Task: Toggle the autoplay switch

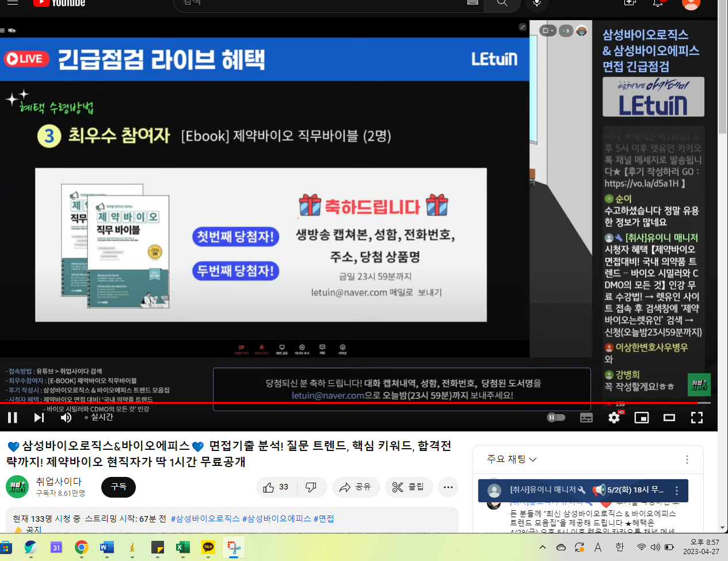Action: pos(556,418)
